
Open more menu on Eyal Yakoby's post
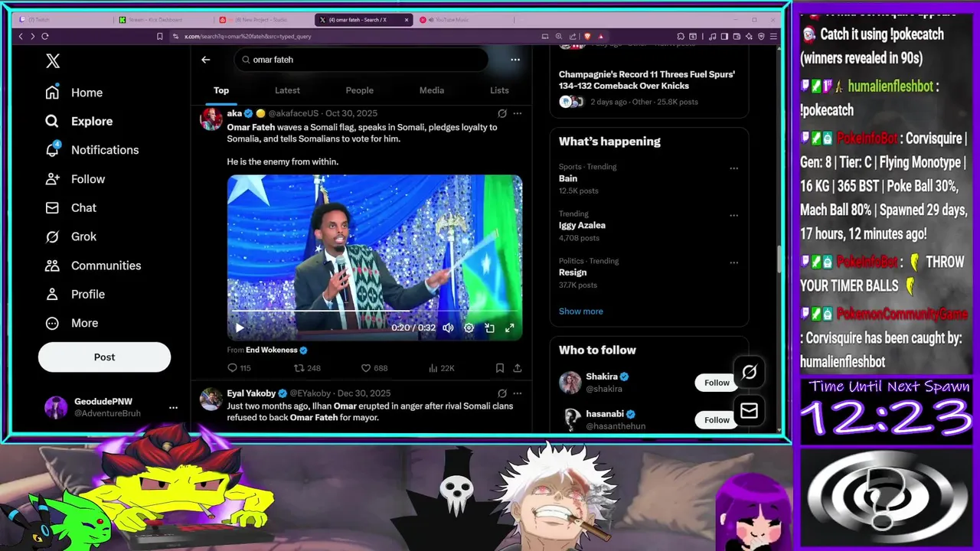tap(518, 393)
